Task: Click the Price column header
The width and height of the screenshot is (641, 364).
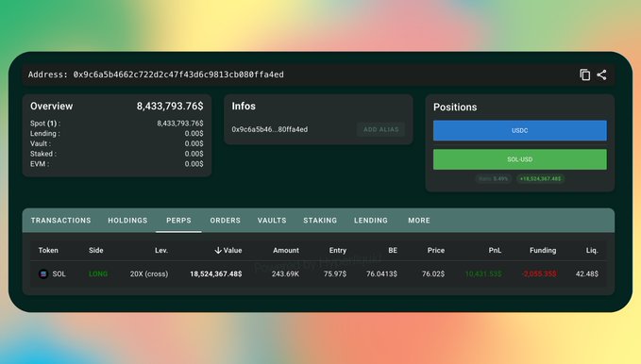Action: [x=436, y=251]
